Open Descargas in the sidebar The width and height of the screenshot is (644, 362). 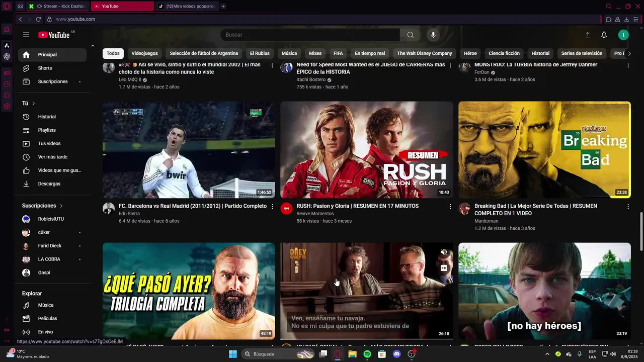[53, 184]
